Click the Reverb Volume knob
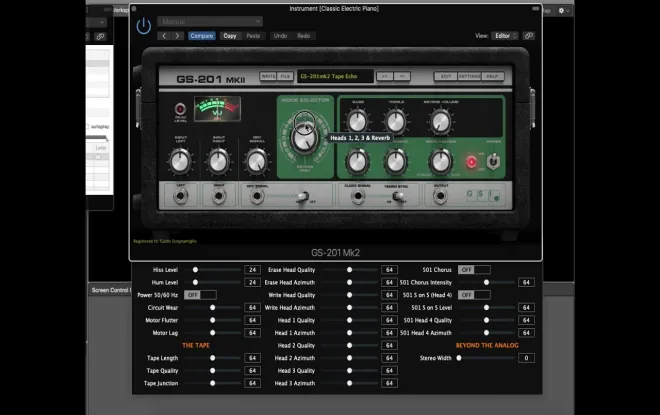Viewport: 660px width, 415px height. (x=441, y=122)
